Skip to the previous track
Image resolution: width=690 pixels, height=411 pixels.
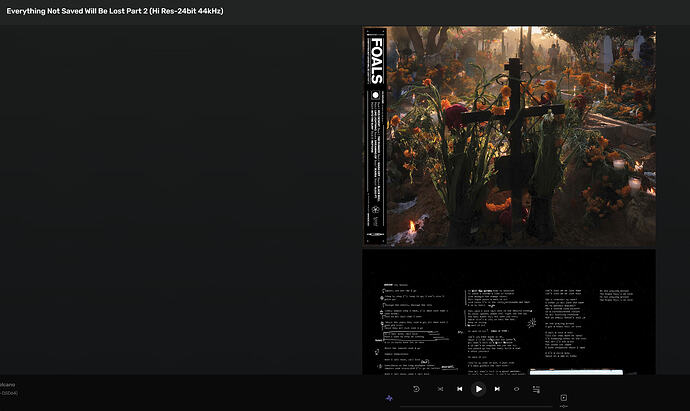459,389
